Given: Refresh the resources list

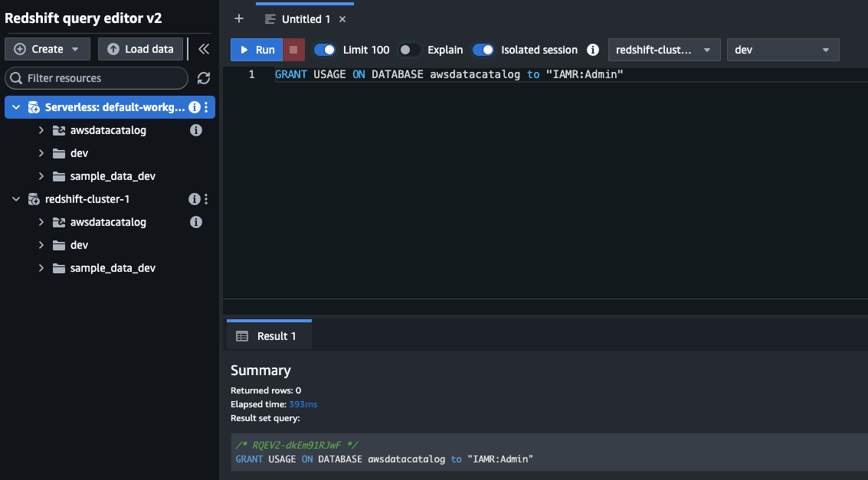Looking at the screenshot, I should [x=204, y=78].
